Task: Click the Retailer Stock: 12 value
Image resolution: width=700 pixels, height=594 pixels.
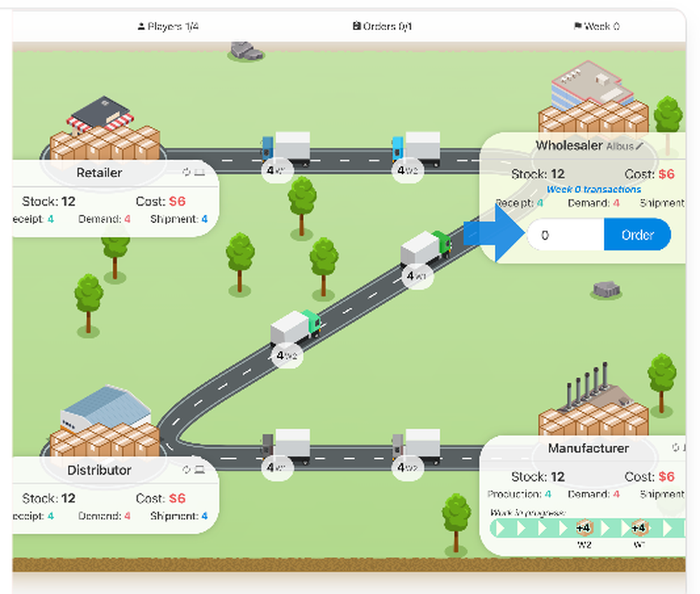Action: (49, 201)
